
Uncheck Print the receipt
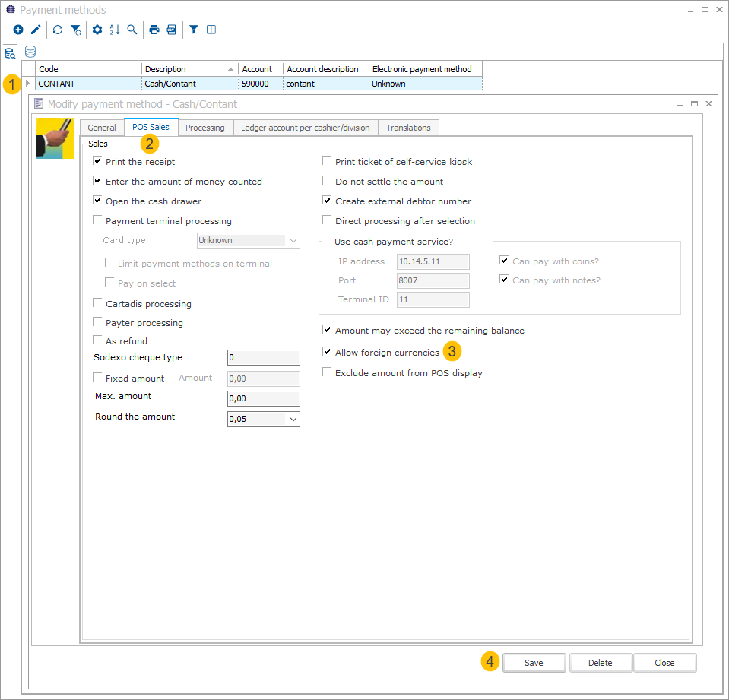pos(97,161)
